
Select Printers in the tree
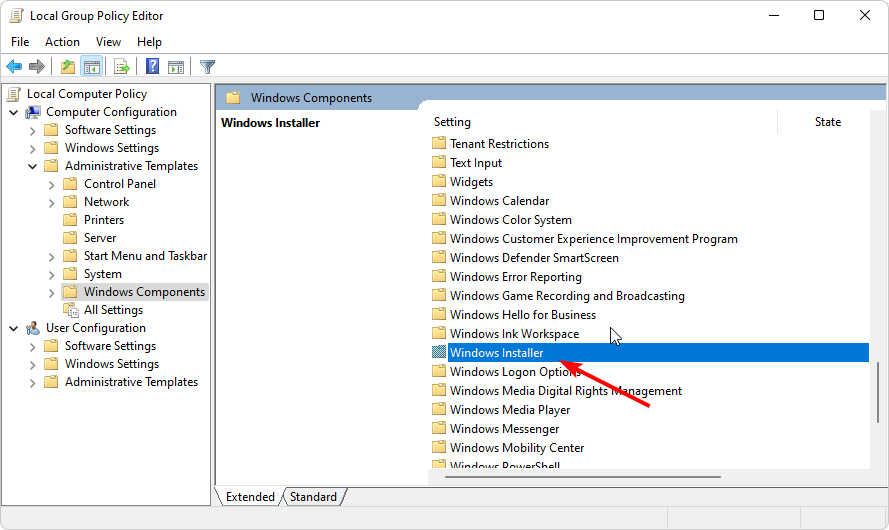(104, 220)
